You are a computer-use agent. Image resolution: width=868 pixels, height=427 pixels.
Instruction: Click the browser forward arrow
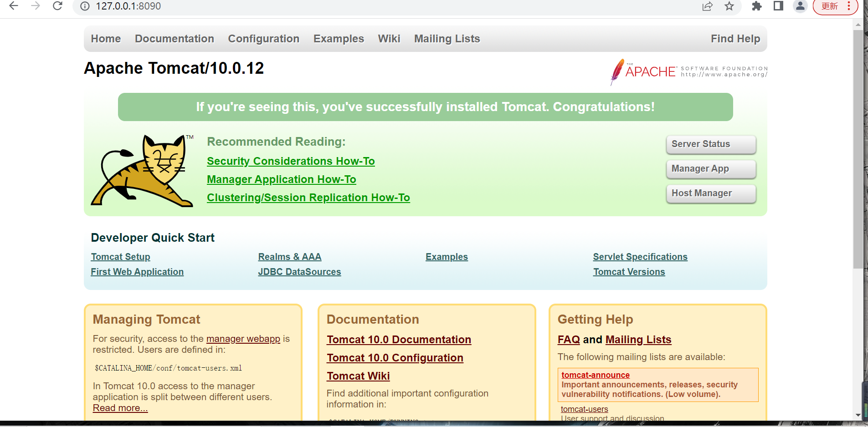click(x=36, y=6)
